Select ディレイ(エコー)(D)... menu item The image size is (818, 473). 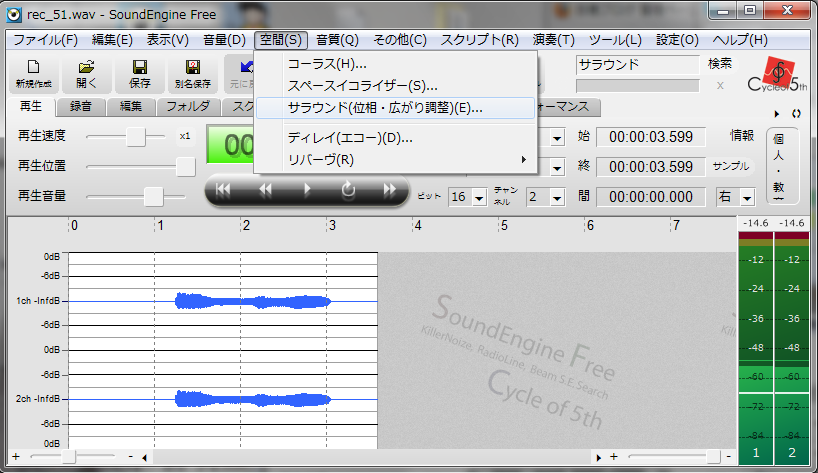395,138
